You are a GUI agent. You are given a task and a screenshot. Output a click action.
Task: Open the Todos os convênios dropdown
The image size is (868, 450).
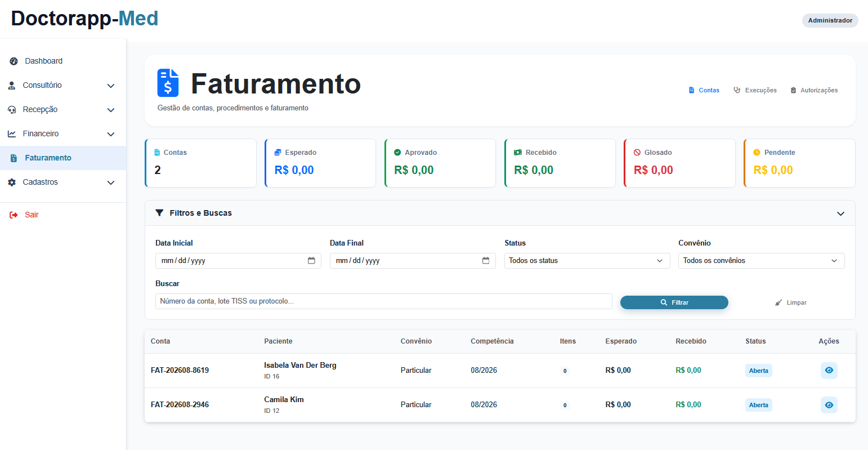[761, 261]
